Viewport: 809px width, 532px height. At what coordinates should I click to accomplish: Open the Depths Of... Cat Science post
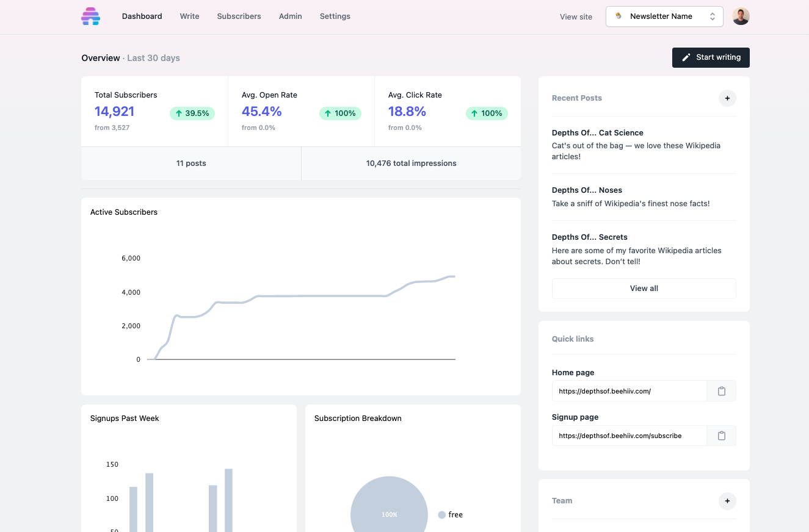pos(598,132)
